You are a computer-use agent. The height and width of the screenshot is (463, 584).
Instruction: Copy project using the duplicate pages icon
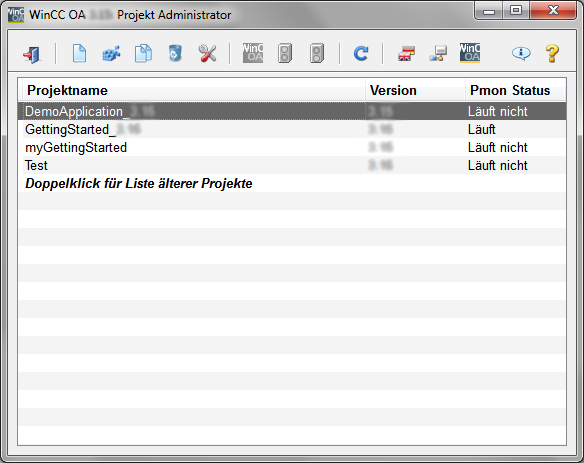[x=143, y=54]
